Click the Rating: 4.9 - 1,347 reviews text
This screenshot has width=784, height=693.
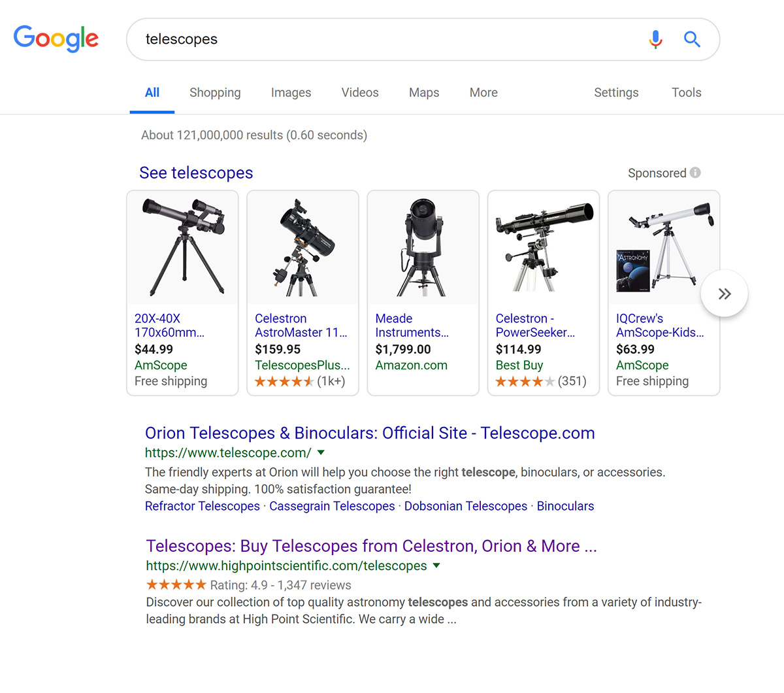(x=281, y=585)
